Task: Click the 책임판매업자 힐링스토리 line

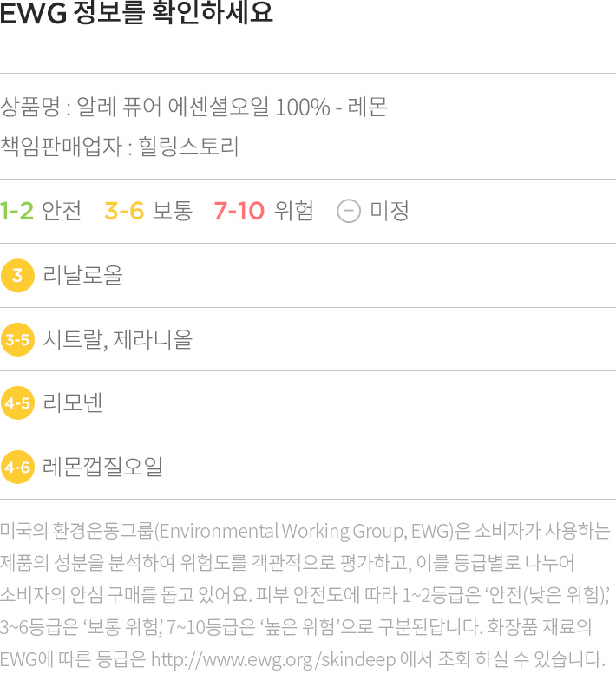Action: [x=120, y=146]
